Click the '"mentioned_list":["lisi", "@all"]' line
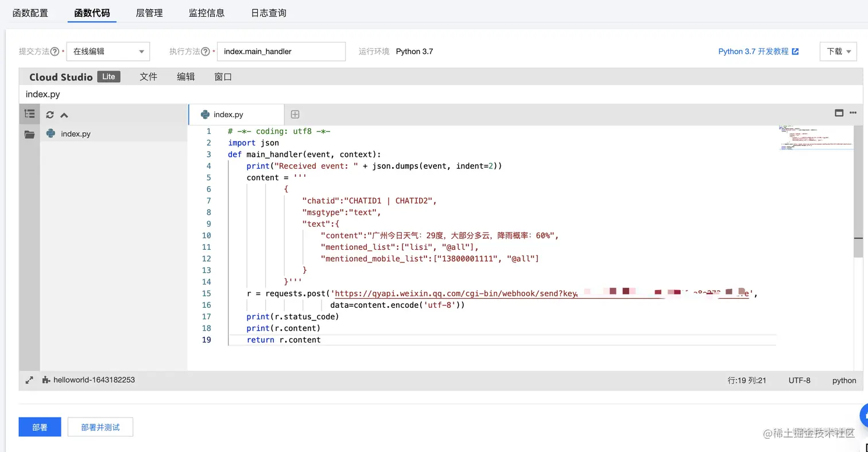 [x=400, y=247]
